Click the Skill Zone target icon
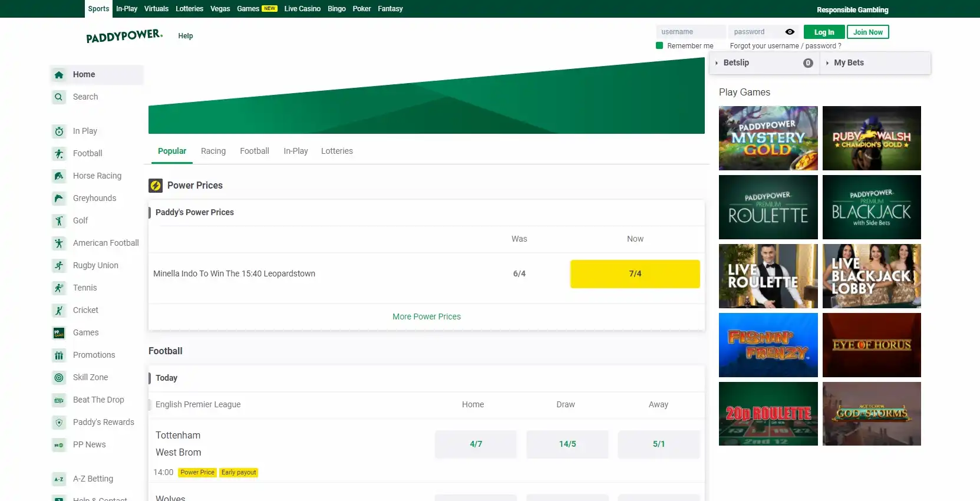This screenshot has height=501, width=980. click(x=59, y=378)
